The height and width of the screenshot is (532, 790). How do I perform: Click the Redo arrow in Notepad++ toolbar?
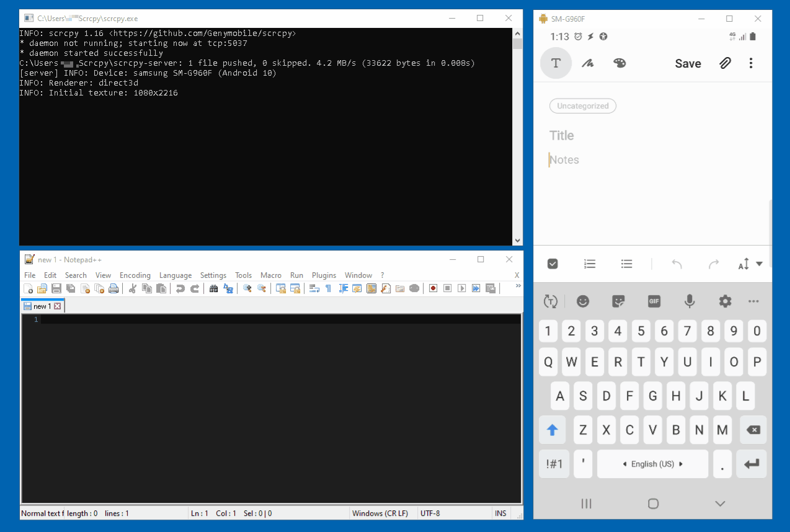[195, 288]
